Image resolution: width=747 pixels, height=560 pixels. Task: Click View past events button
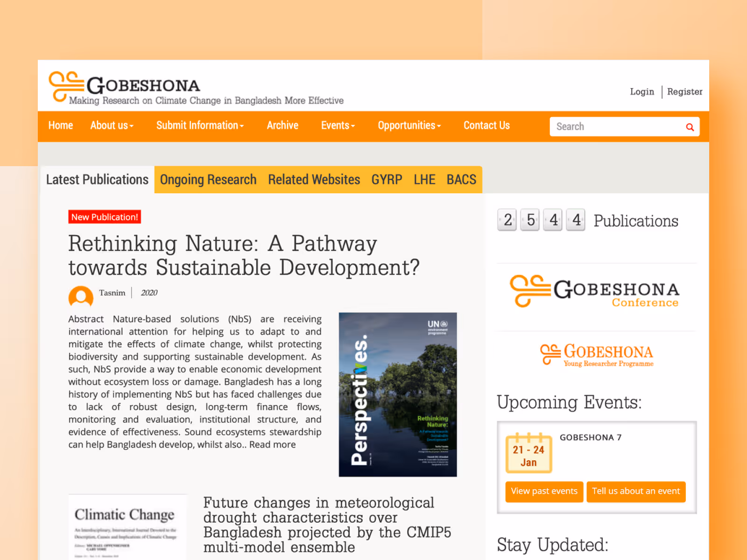point(544,491)
